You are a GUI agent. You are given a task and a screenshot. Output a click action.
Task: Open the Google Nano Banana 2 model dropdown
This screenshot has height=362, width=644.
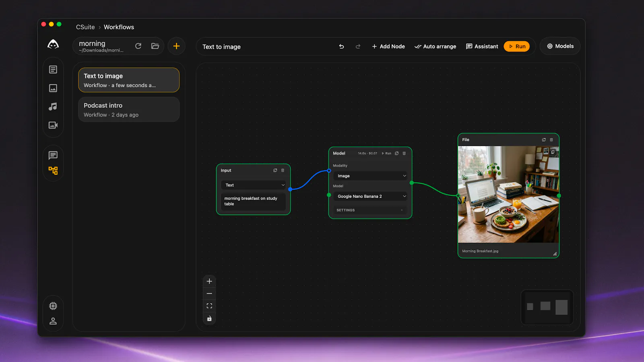pyautogui.click(x=370, y=196)
